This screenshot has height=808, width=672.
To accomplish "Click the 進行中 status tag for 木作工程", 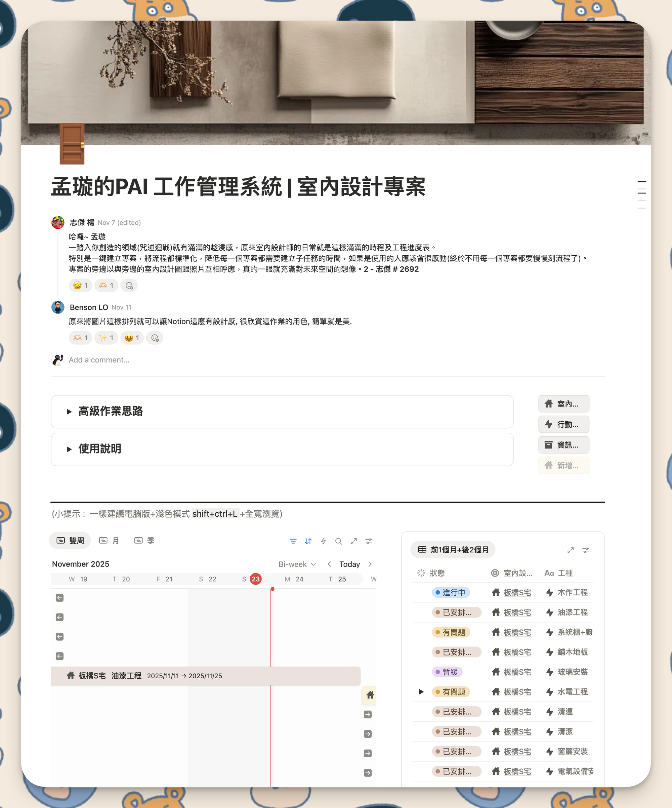I will [x=450, y=593].
